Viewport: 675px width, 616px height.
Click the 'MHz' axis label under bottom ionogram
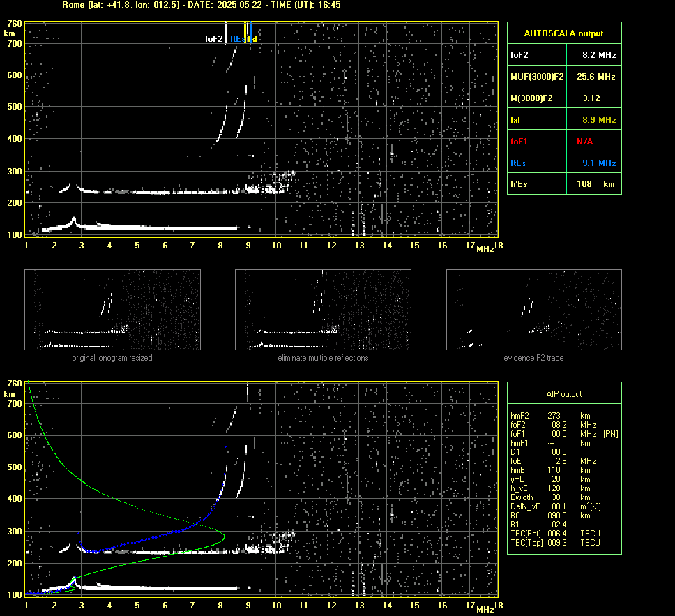485,609
